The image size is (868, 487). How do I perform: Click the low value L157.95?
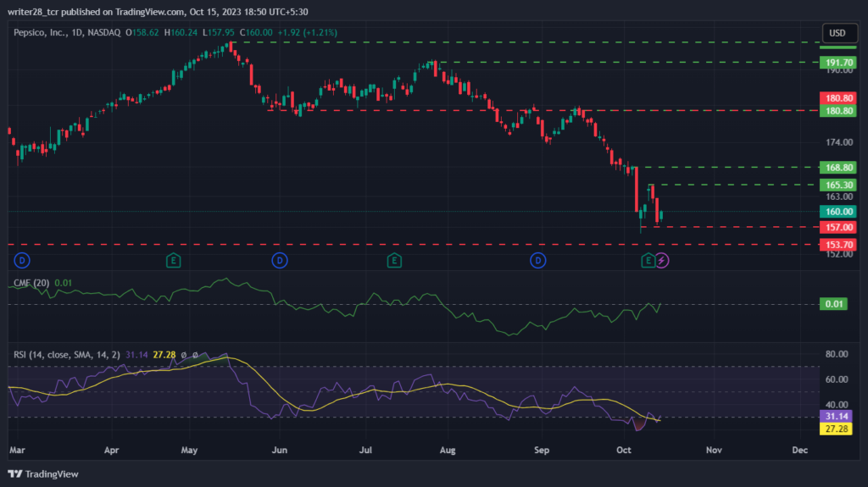point(218,33)
